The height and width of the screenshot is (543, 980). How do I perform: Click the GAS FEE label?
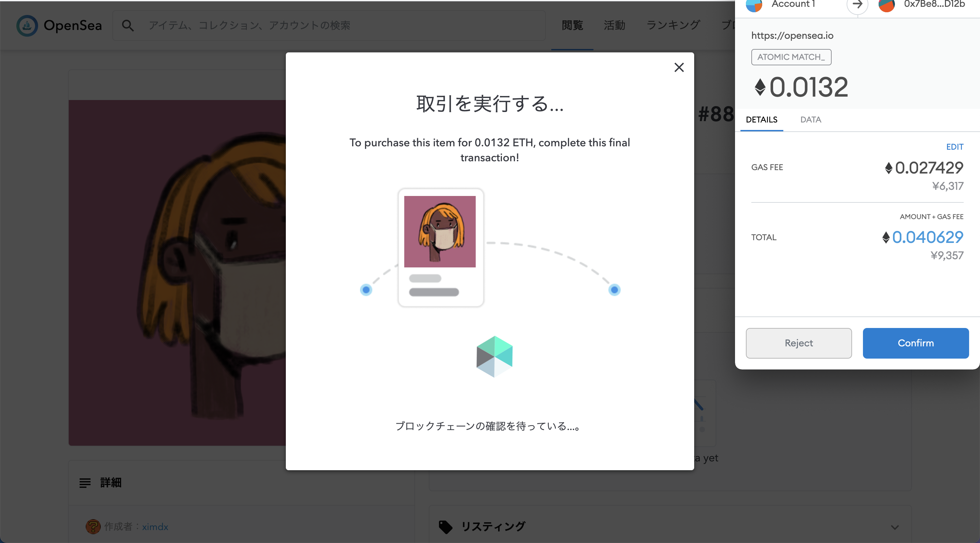(x=767, y=167)
